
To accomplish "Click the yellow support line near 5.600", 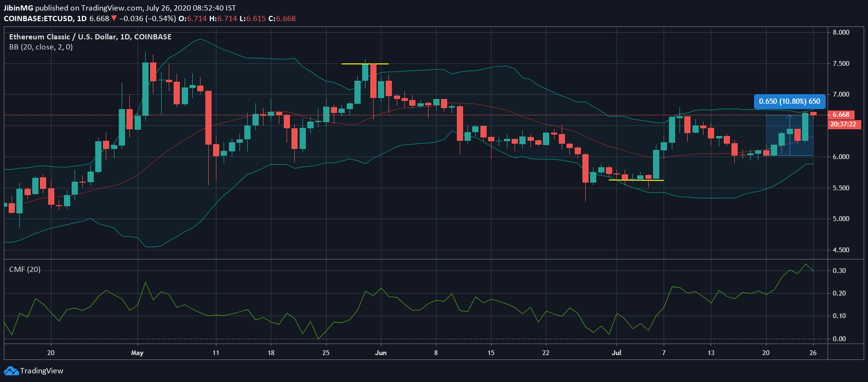I will 636,180.
